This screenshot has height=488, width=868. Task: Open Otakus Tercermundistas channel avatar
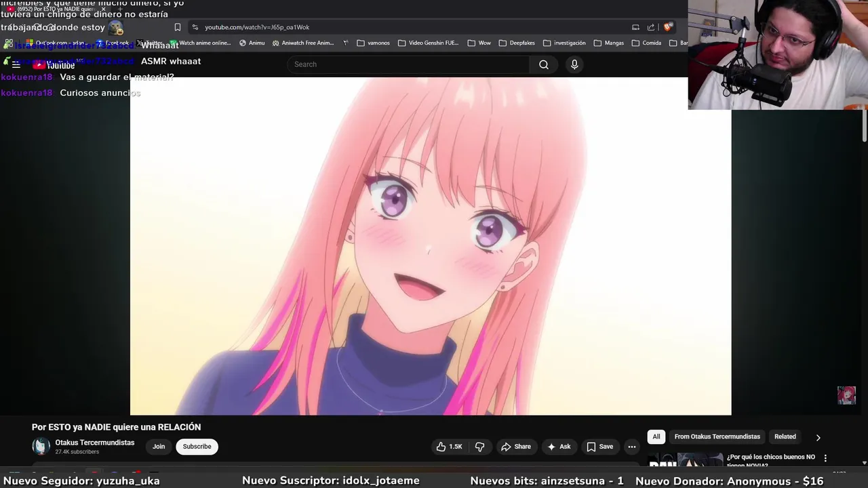tap(41, 447)
